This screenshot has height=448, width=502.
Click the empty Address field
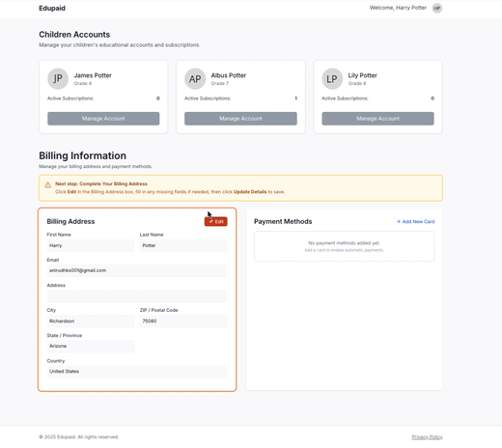[137, 296]
